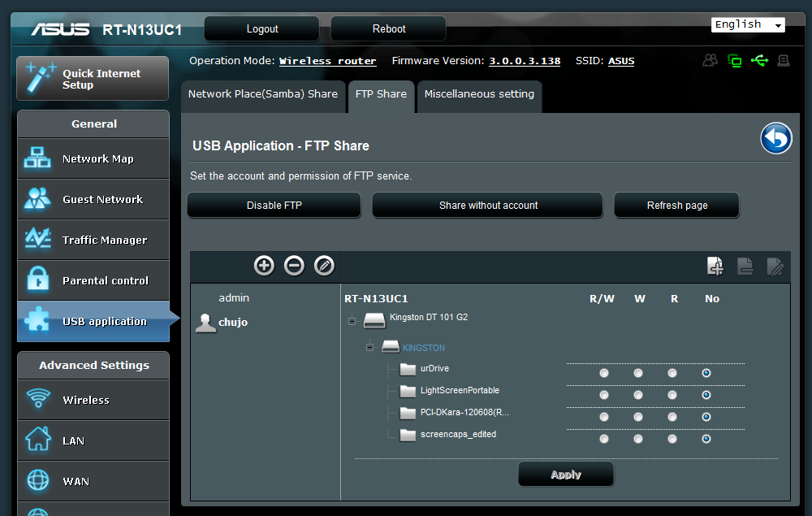Set LightScreenPortable permission to R
Screen dimensions: 812x516
(672, 395)
